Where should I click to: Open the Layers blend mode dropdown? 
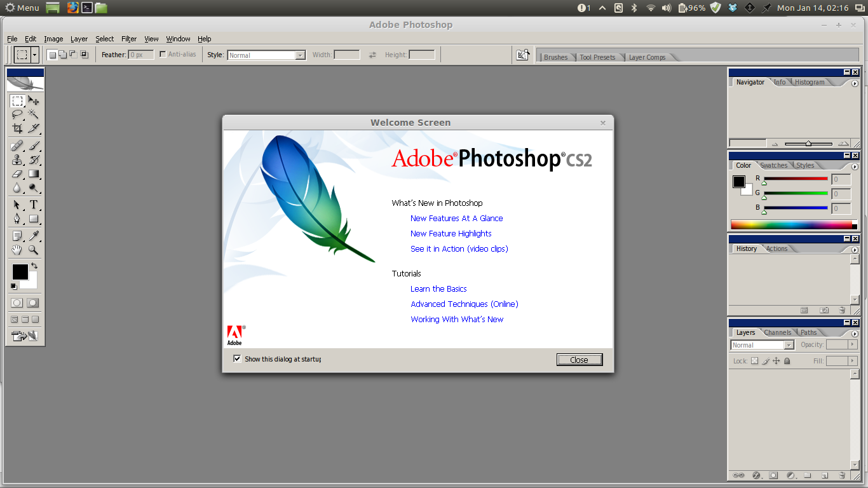[x=789, y=345]
